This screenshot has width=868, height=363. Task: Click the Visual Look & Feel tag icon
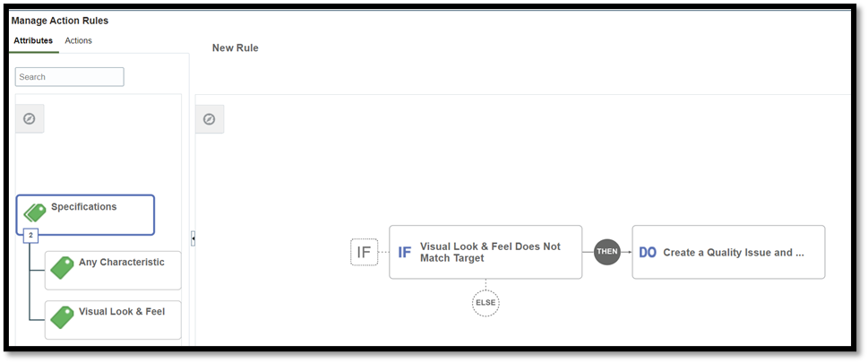62,316
